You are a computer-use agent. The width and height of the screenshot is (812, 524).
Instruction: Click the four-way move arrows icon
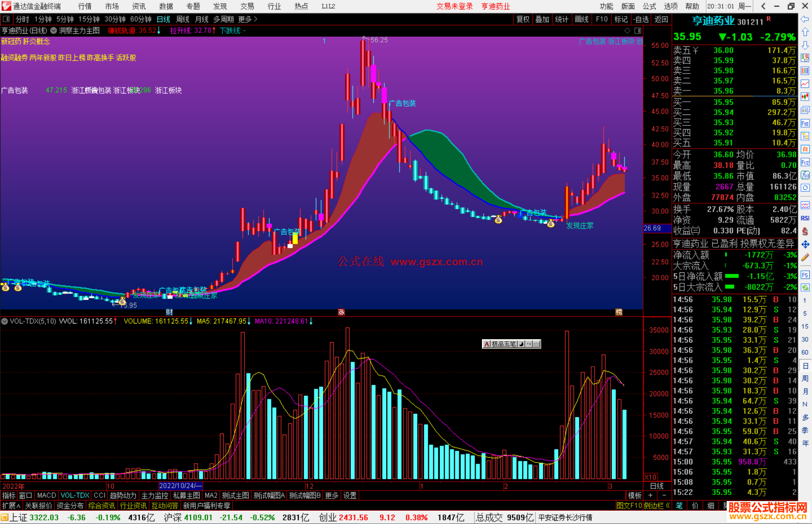click(x=805, y=245)
